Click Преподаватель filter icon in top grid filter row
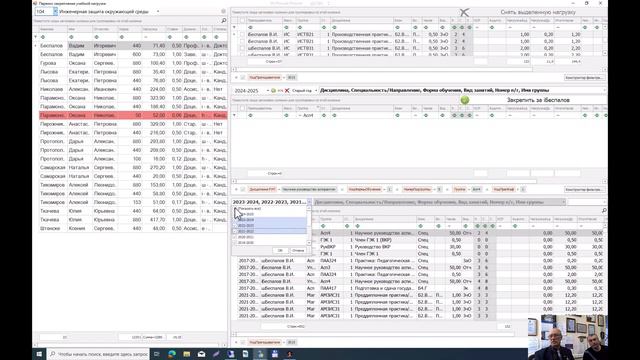 [x=250, y=27]
